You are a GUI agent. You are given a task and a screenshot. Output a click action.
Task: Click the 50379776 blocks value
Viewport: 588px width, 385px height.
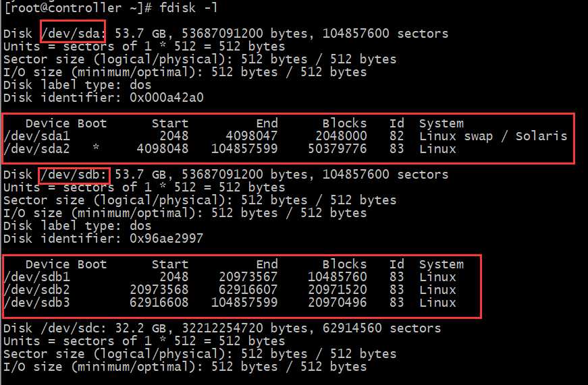[337, 149]
